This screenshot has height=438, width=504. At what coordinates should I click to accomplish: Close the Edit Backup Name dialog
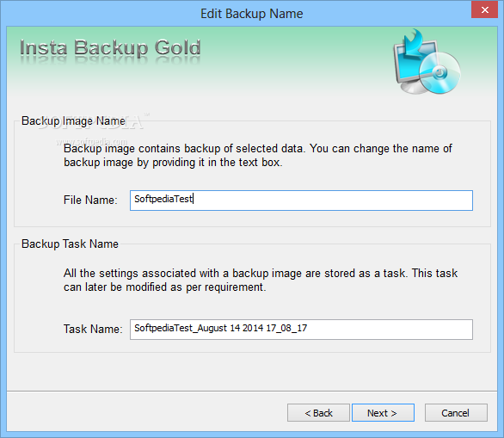(484, 9)
